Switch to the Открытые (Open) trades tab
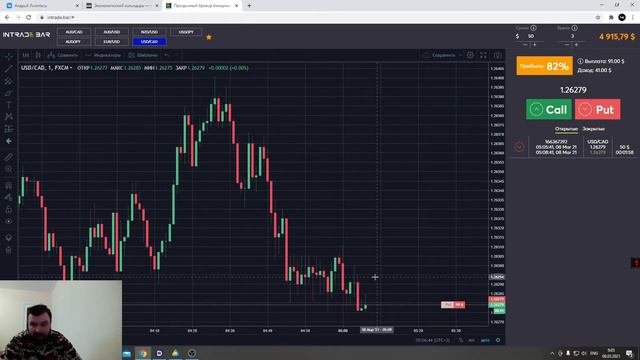The image size is (640, 360). tap(566, 129)
